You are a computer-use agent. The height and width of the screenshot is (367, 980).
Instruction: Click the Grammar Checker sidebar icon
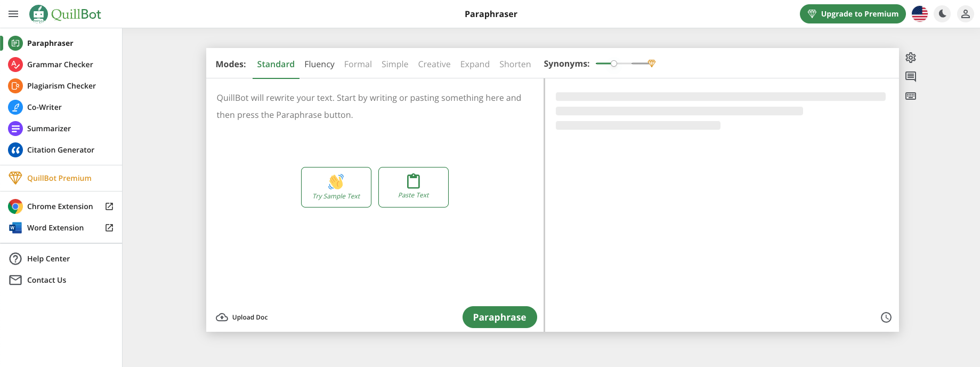[15, 65]
